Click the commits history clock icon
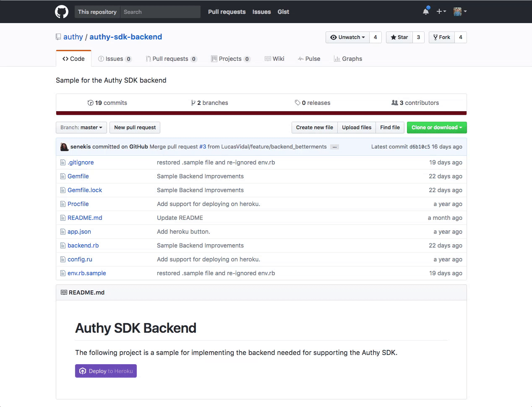The height and width of the screenshot is (407, 532). pos(90,103)
